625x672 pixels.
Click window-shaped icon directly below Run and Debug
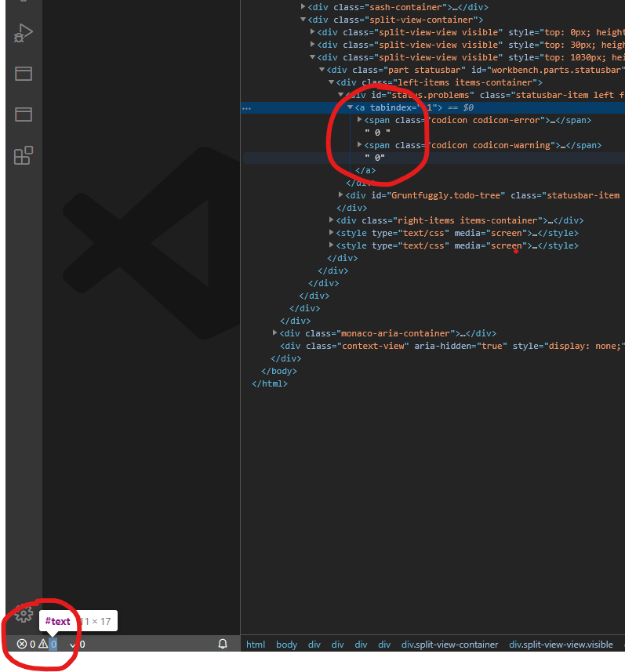click(x=24, y=74)
